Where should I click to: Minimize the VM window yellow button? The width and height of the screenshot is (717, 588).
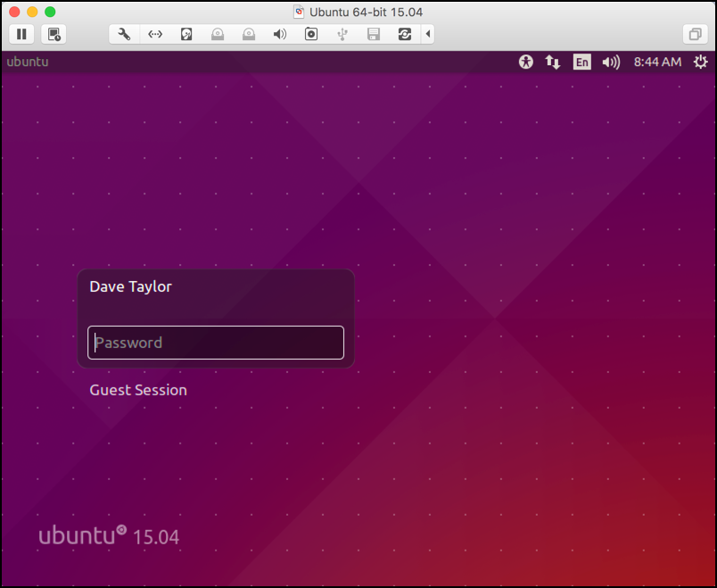pyautogui.click(x=32, y=12)
